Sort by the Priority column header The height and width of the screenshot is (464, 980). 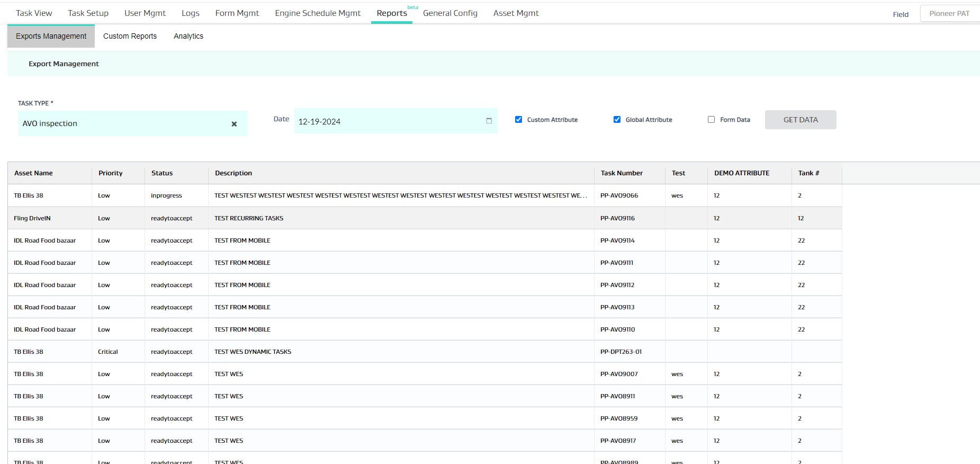[110, 173]
